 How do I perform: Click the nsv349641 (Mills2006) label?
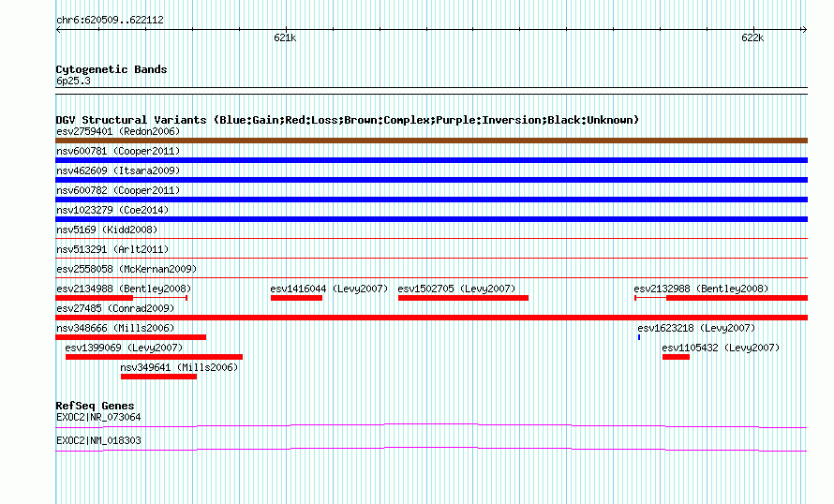(179, 367)
